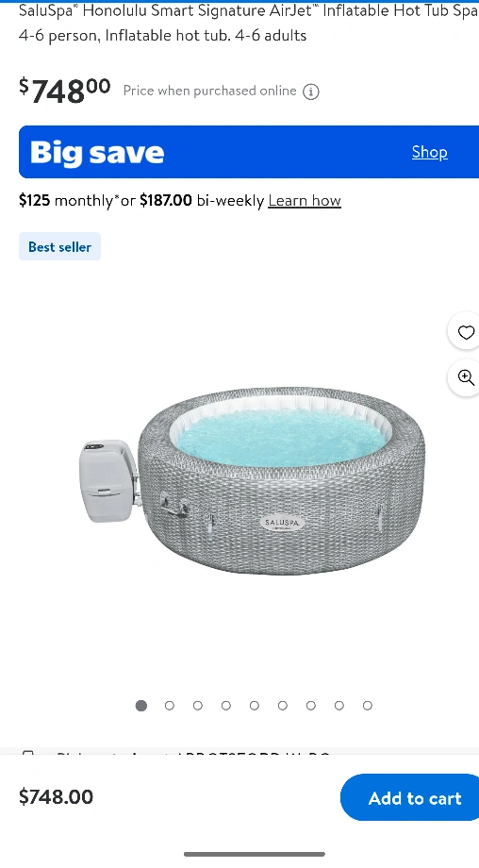Select the first image carousel dot

point(141,706)
